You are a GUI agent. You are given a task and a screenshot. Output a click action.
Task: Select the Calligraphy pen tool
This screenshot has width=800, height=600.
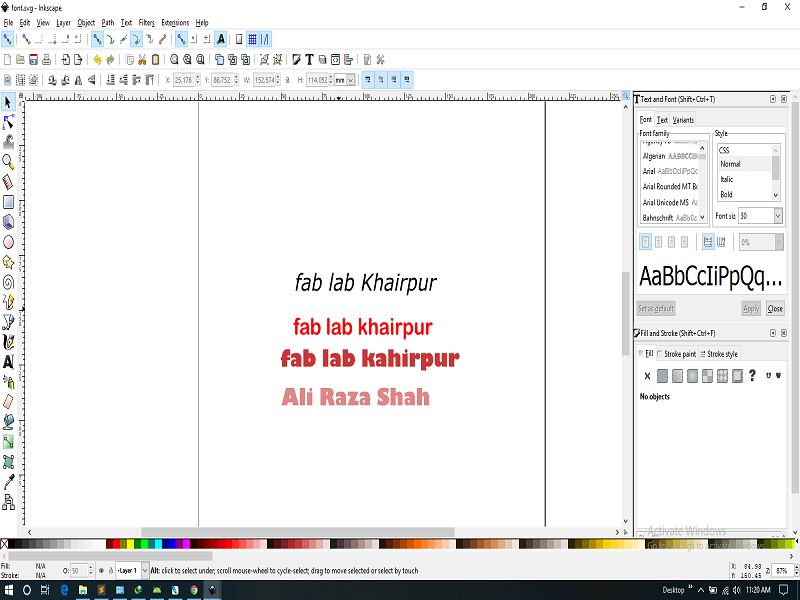pyautogui.click(x=8, y=342)
